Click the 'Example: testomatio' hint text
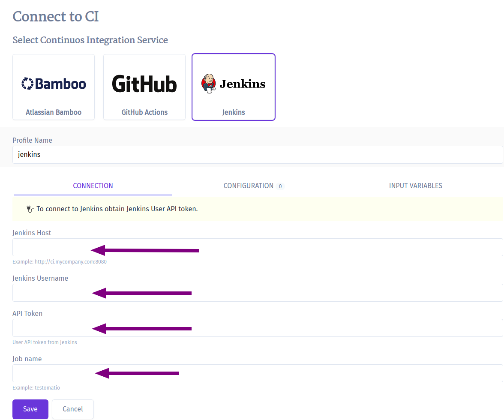Image resolution: width=504 pixels, height=420 pixels. [36, 388]
